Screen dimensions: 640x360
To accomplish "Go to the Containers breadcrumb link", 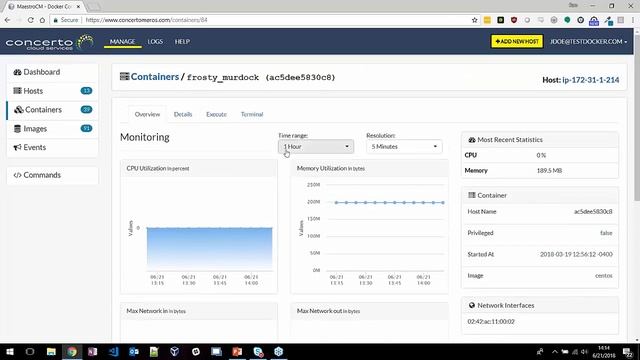I will [155, 77].
